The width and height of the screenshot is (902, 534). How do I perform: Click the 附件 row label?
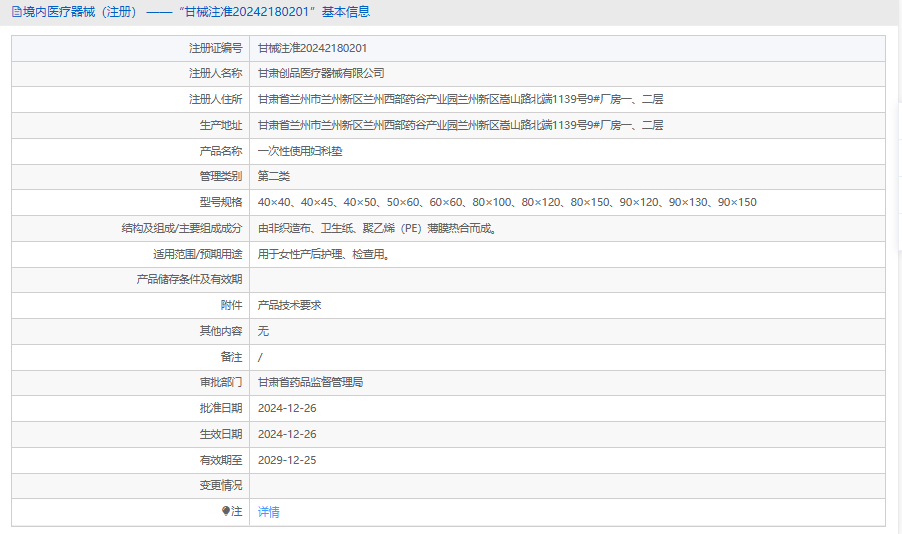tap(231, 305)
